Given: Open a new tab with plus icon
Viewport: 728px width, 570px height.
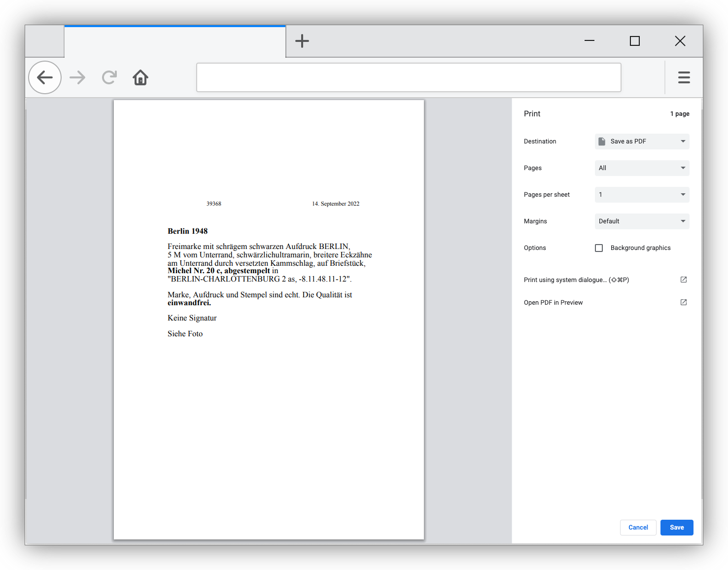Looking at the screenshot, I should 302,41.
